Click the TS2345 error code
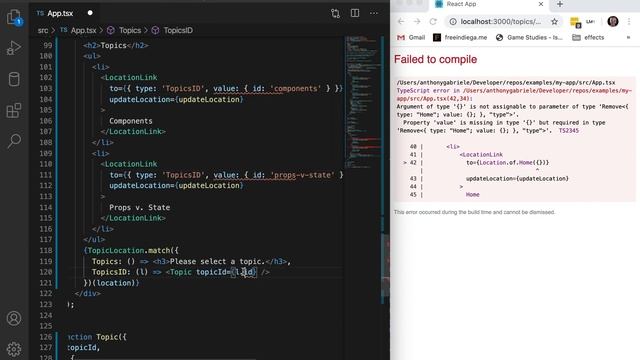 coord(569,131)
